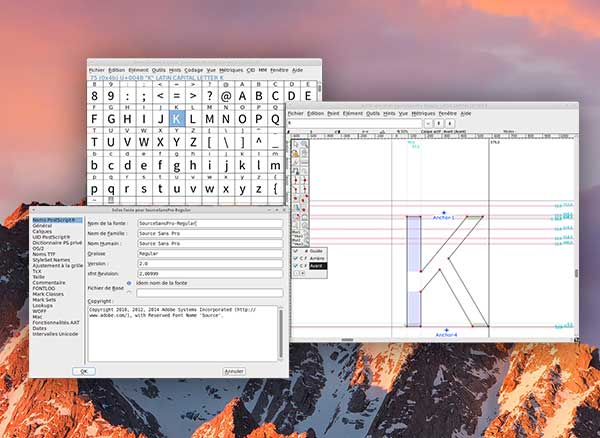Add a layer with the plus button
The height and width of the screenshot is (438, 600).
(302, 274)
